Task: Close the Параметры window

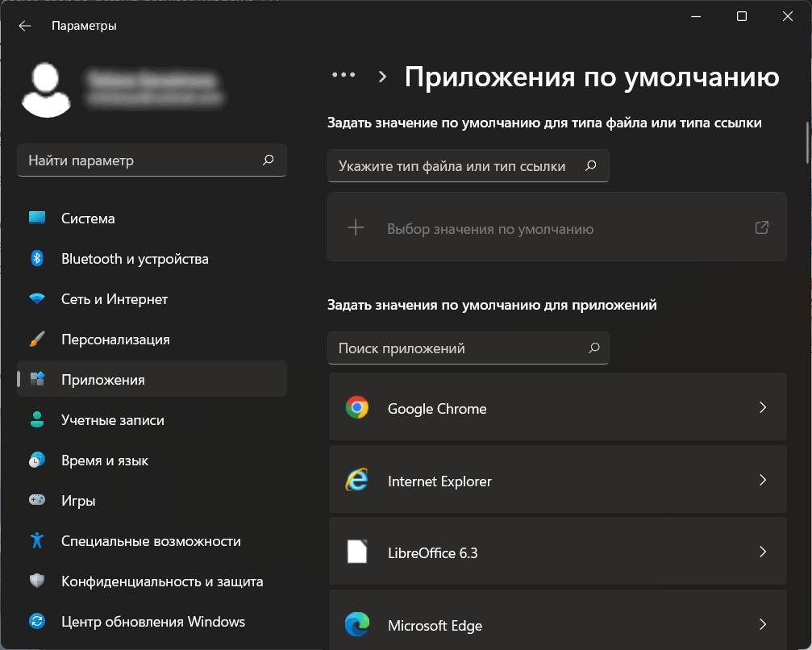Action: [788, 17]
